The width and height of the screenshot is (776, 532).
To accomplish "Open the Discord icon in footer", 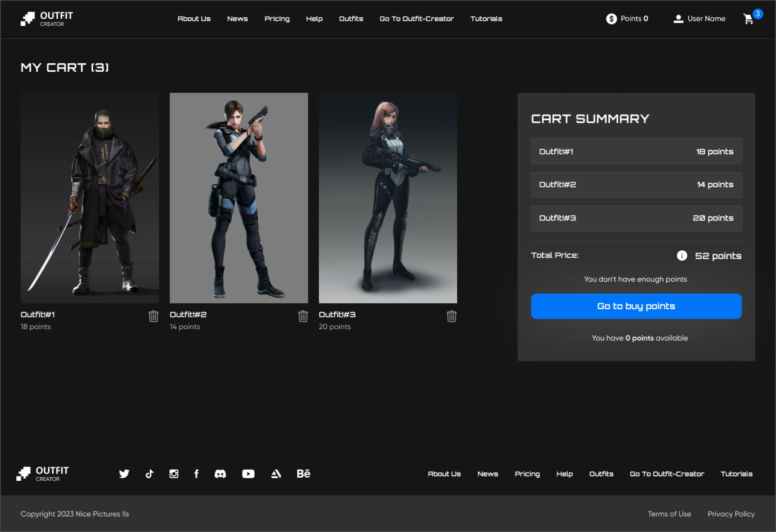I will 220,474.
